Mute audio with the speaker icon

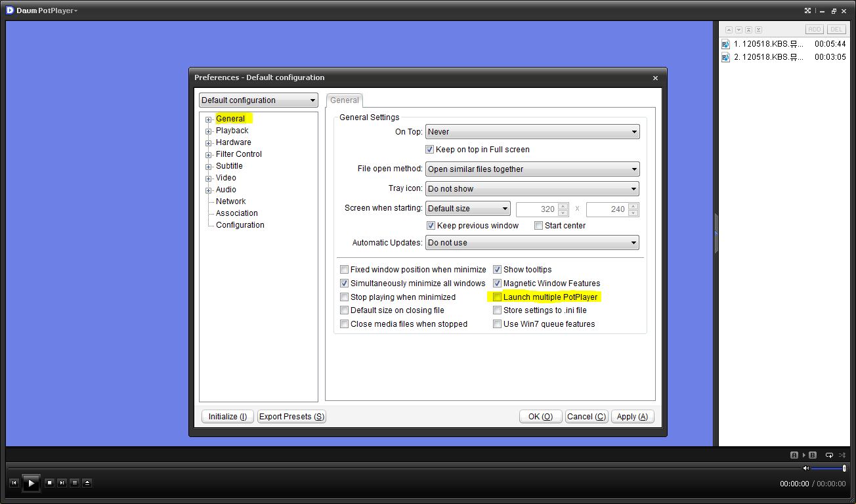(x=806, y=468)
